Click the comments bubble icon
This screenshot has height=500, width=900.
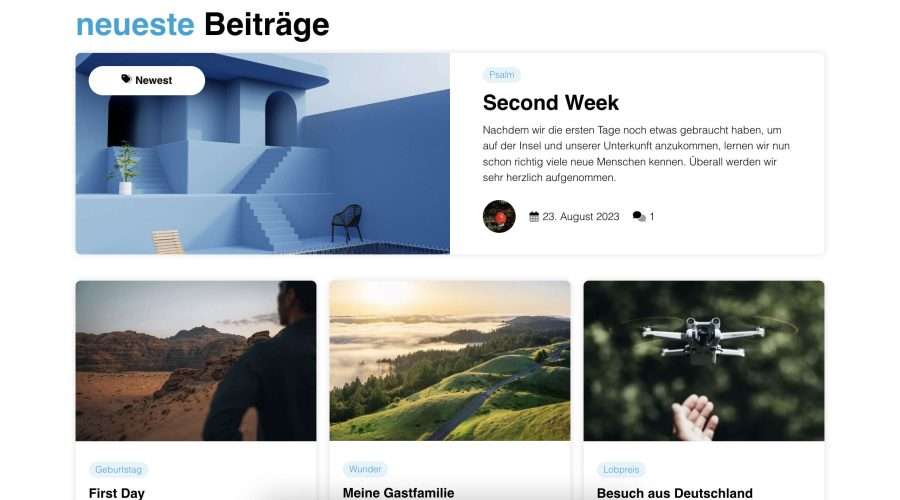click(x=639, y=216)
